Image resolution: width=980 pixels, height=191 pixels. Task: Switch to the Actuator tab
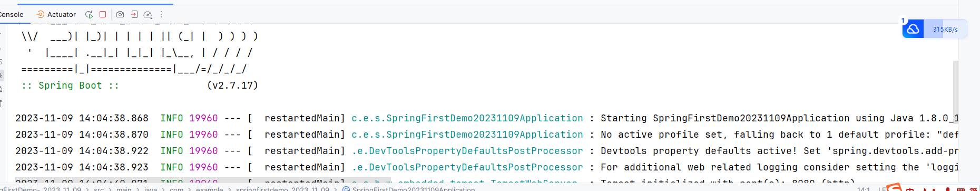coord(56,14)
